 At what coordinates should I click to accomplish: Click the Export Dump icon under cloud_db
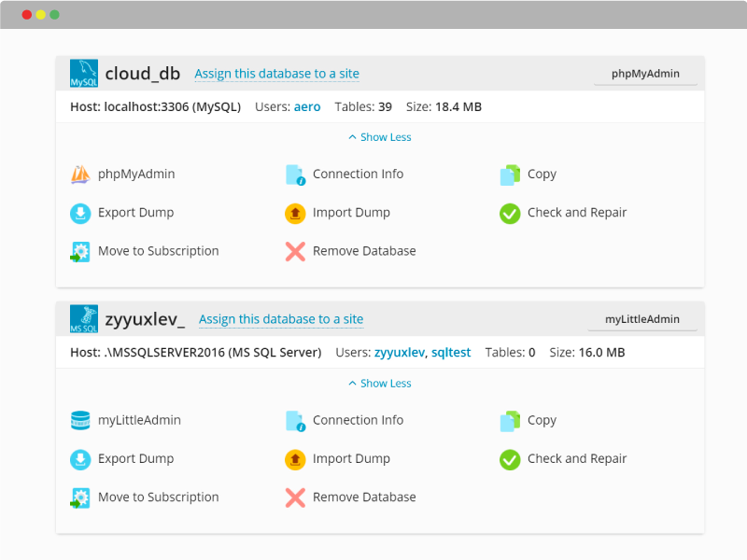(x=80, y=214)
